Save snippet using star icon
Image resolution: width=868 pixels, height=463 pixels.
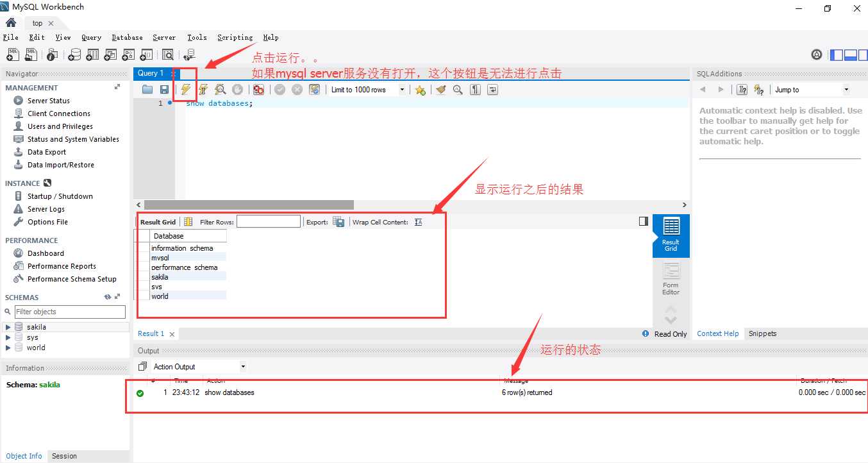click(x=420, y=90)
